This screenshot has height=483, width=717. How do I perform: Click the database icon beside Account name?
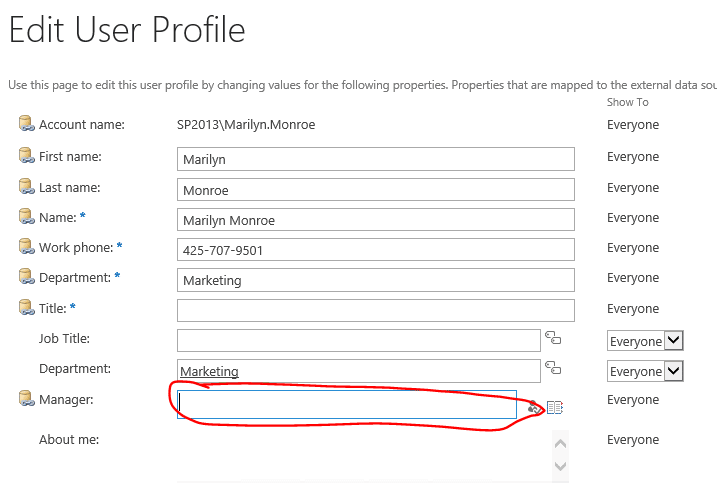tap(26, 125)
